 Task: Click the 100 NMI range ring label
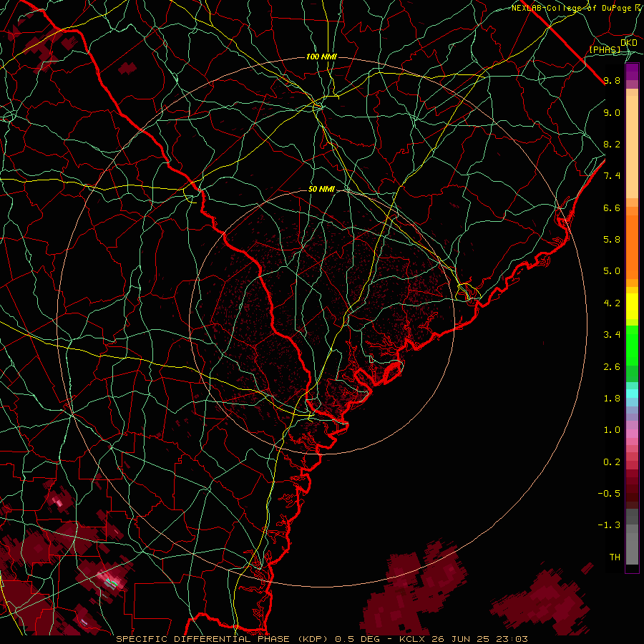click(x=321, y=57)
